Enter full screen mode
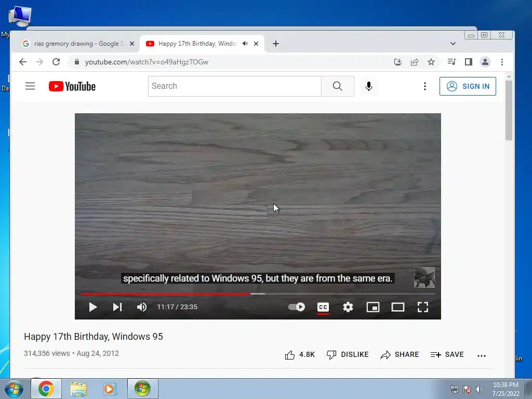 (x=423, y=307)
